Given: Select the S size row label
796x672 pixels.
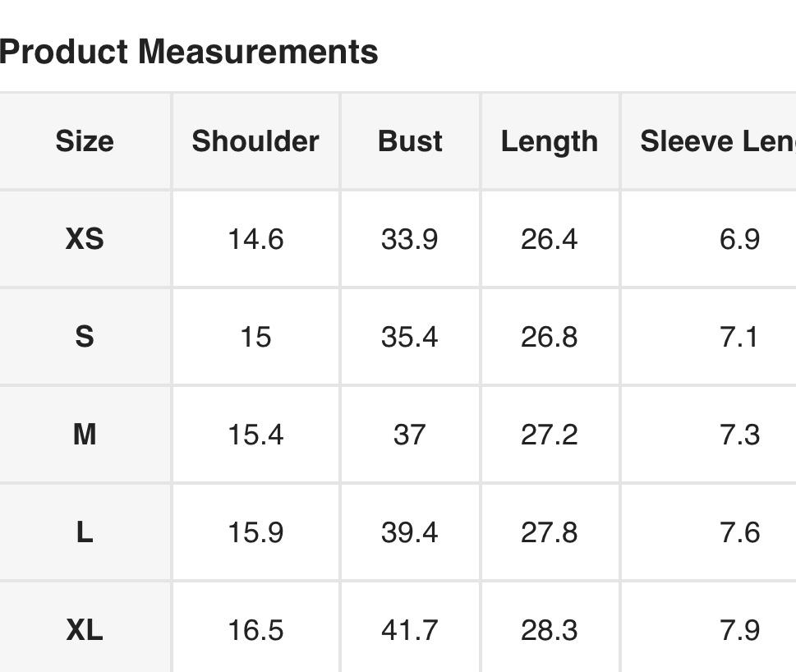Looking at the screenshot, I should tap(85, 337).
